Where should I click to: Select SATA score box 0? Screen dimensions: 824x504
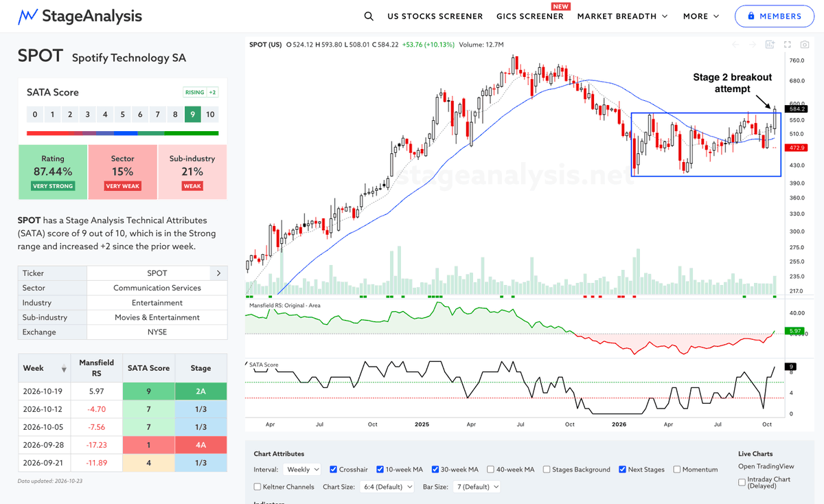click(35, 115)
